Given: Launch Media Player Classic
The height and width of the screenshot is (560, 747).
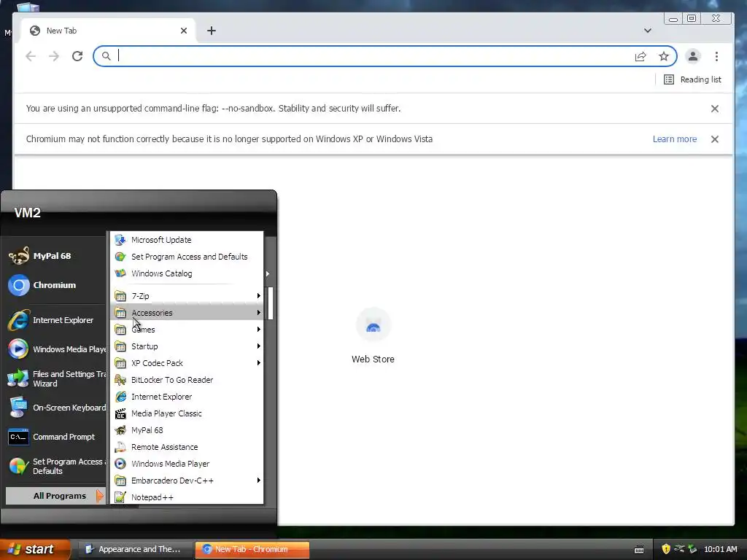Looking at the screenshot, I should click(x=187, y=413).
